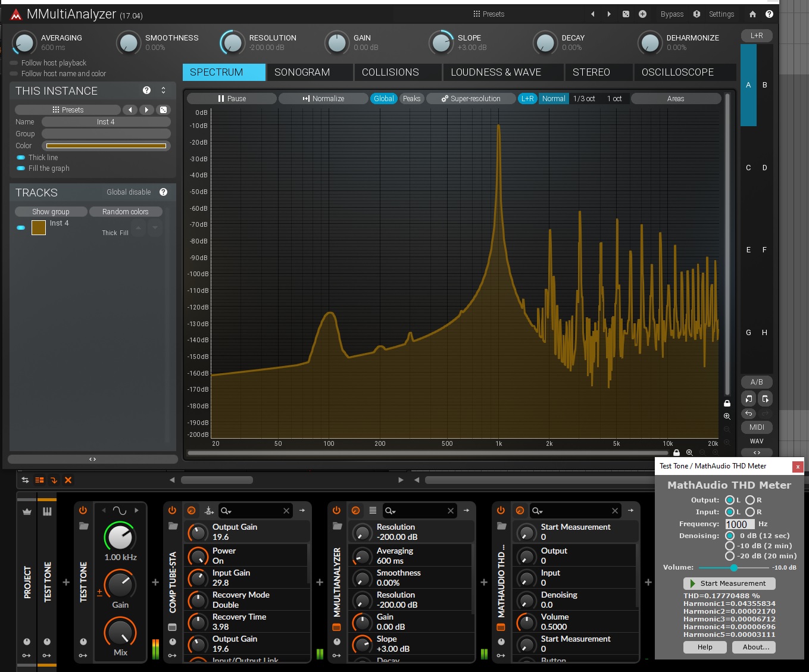Click the Normalize button

[323, 99]
